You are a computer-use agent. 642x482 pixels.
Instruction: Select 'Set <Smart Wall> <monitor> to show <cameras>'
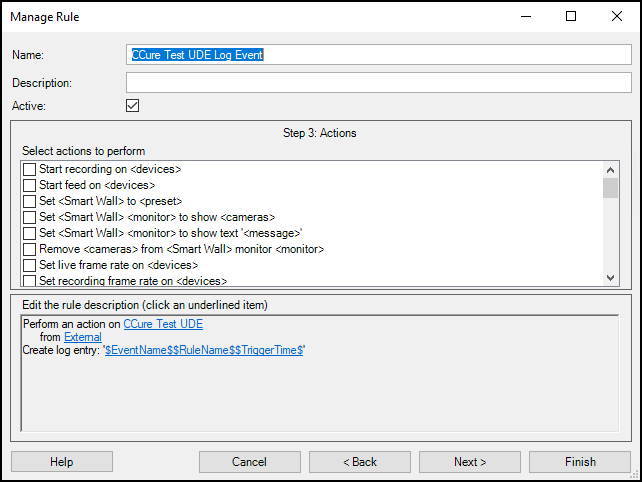coord(29,217)
